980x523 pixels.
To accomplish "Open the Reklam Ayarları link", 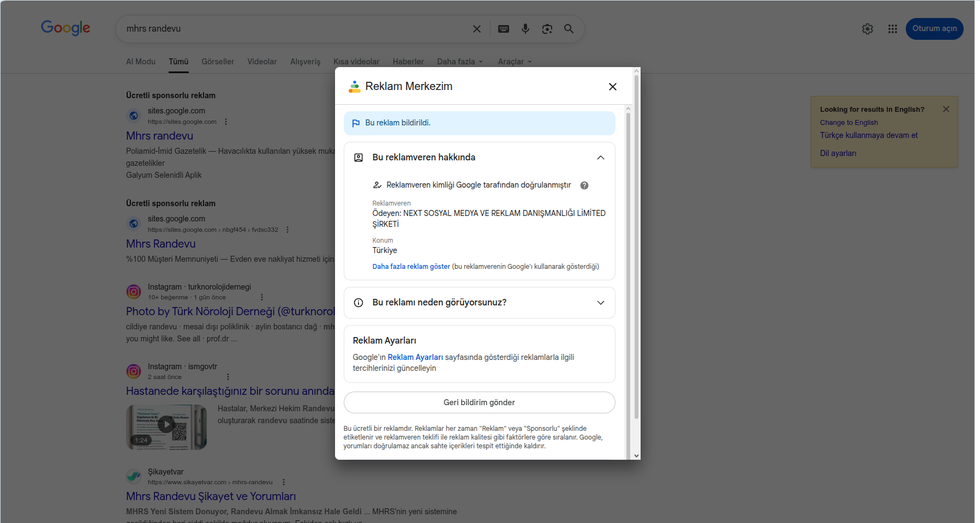I will coord(415,357).
